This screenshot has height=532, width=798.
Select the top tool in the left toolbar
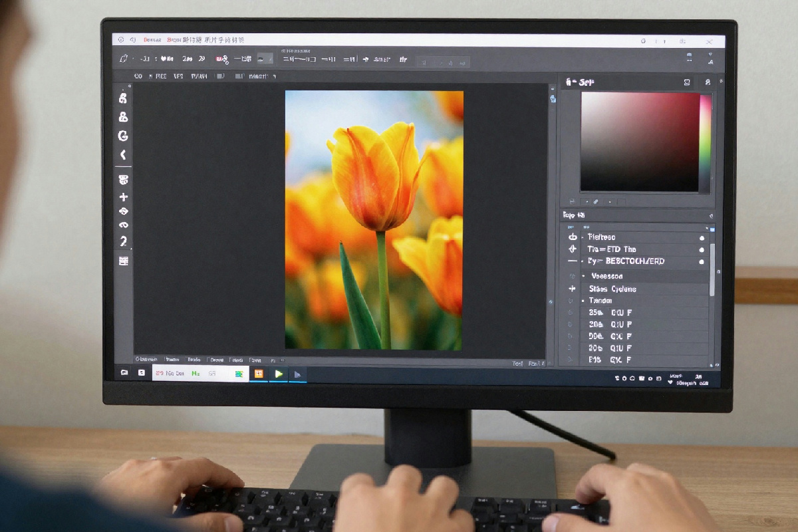[x=123, y=98]
